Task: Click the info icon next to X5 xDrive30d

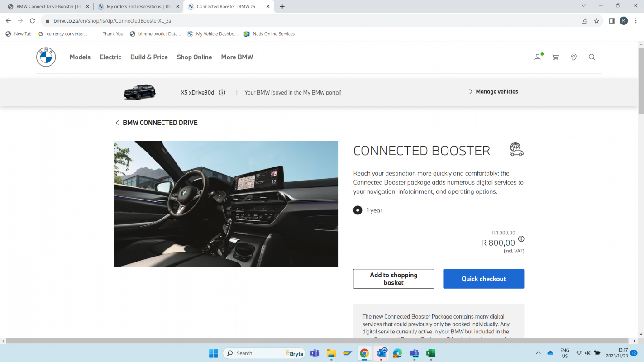Action: click(222, 92)
